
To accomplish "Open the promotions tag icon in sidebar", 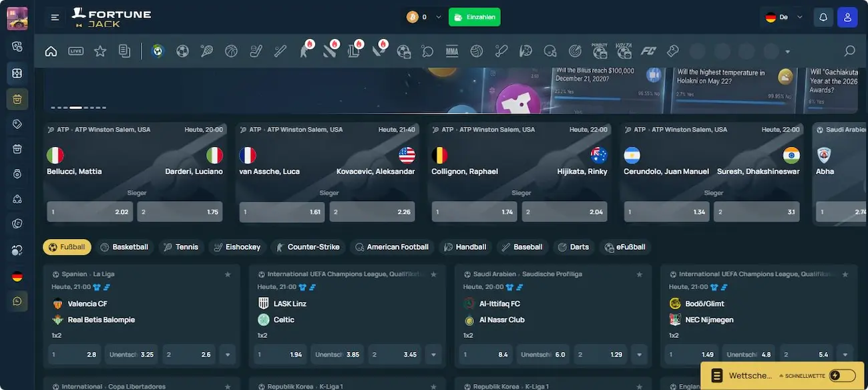I will tap(17, 124).
